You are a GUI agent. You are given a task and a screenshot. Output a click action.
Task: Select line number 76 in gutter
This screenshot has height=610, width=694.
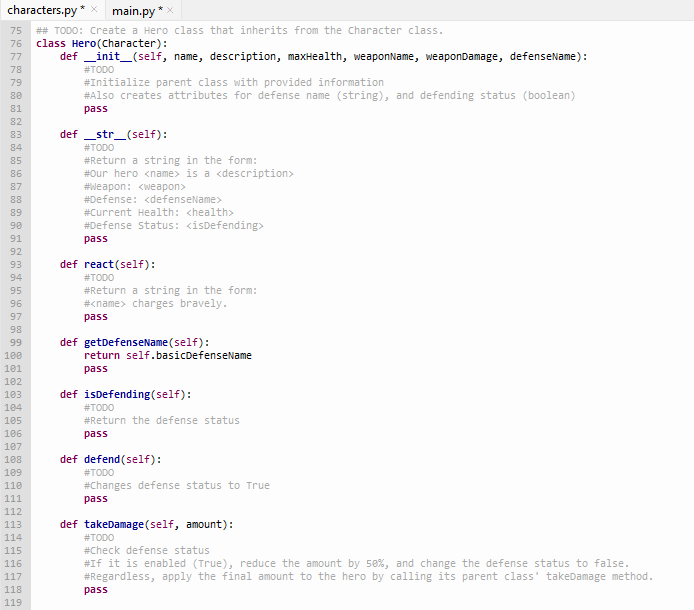coord(16,43)
